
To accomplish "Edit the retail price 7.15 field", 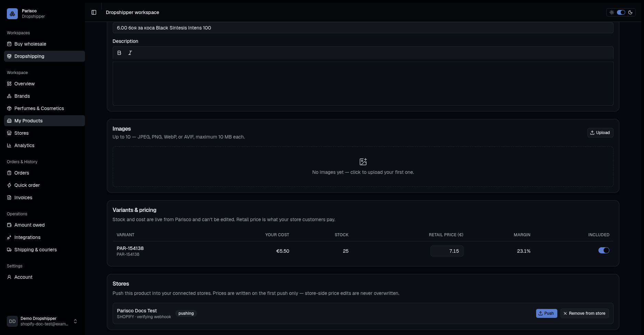I will (x=447, y=251).
